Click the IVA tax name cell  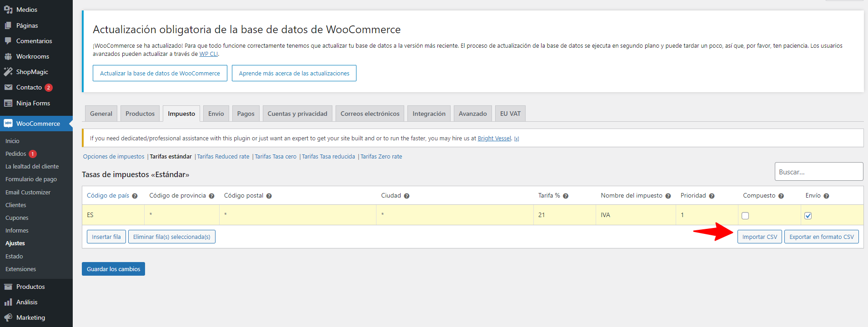[636, 215]
